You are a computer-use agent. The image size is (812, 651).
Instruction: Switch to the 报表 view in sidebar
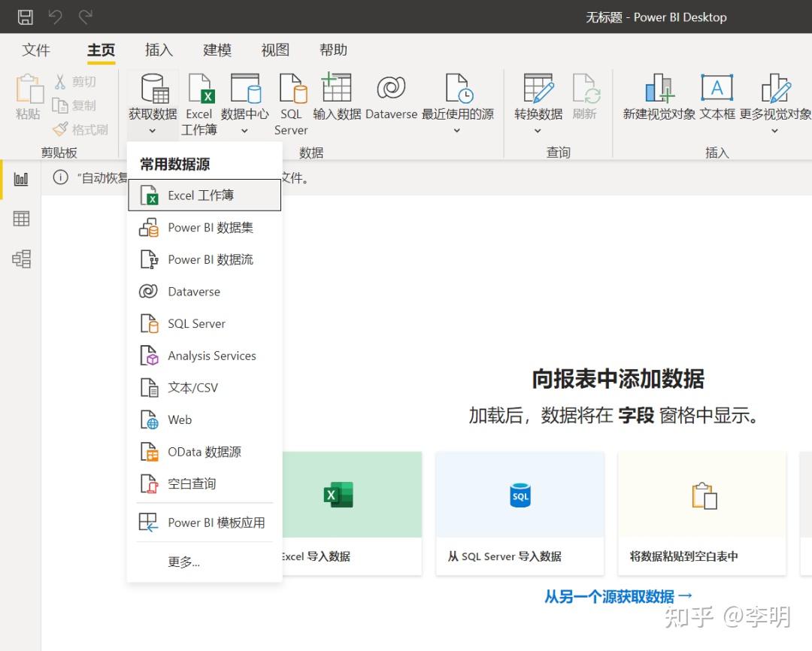(x=20, y=179)
